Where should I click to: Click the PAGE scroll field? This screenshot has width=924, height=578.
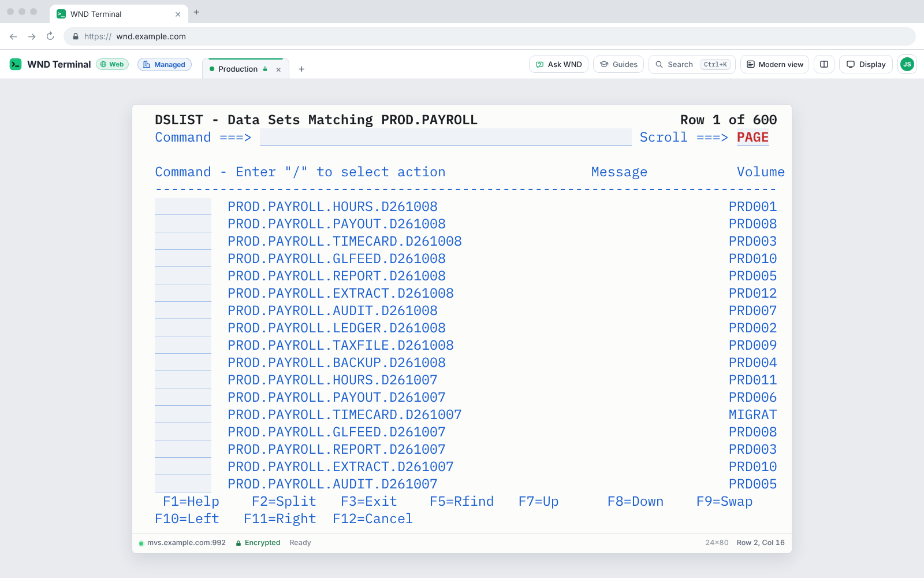tap(752, 137)
